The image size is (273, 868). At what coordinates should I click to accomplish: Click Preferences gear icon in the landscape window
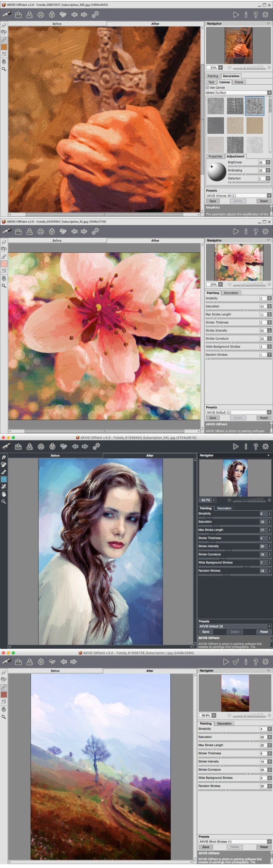pyautogui.click(x=266, y=662)
